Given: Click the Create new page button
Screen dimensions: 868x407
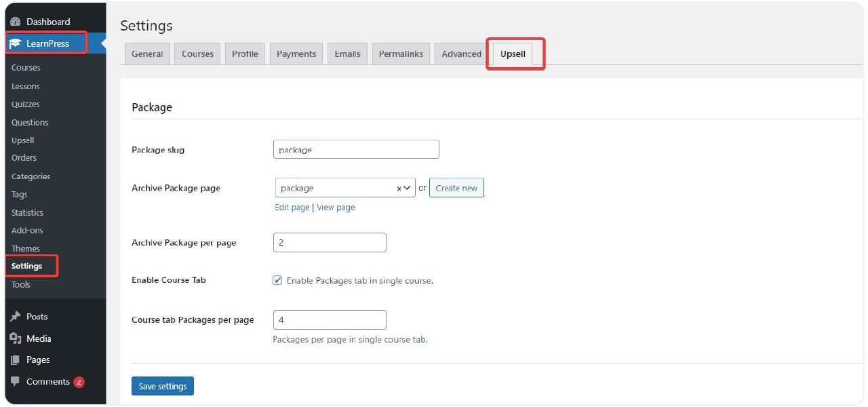Looking at the screenshot, I should (456, 188).
